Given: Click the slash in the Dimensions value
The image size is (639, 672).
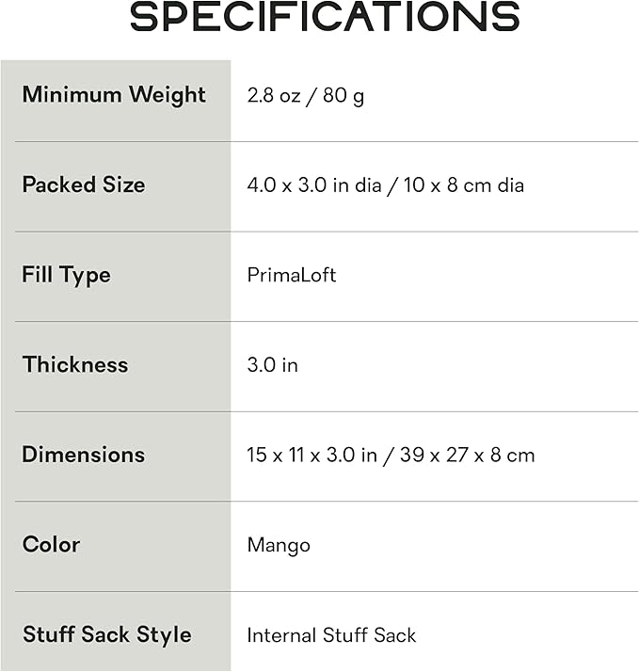Looking at the screenshot, I should 389,456.
